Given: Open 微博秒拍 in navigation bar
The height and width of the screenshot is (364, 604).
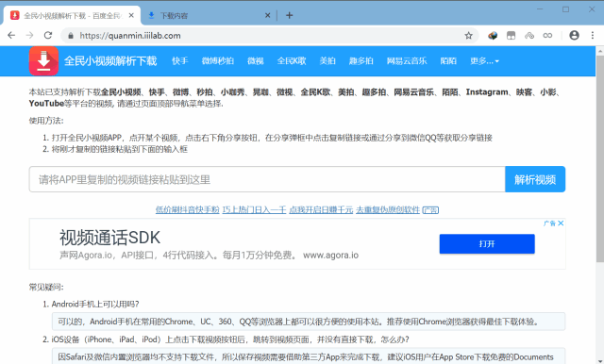Looking at the screenshot, I should tap(218, 60).
